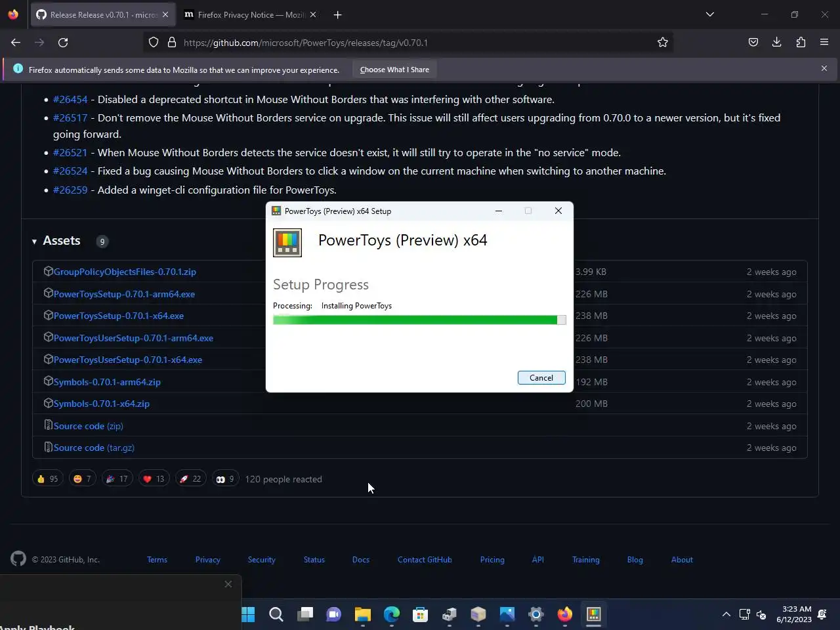Screen dimensions: 840x630
Task: Download Source code (zip)
Action: [89, 426]
